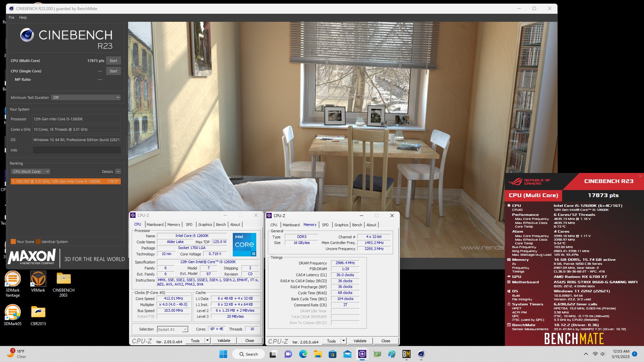Screen dimensions: 644x362
Task: Click the taskbar Search box
Action: pyautogui.click(x=249, y=354)
